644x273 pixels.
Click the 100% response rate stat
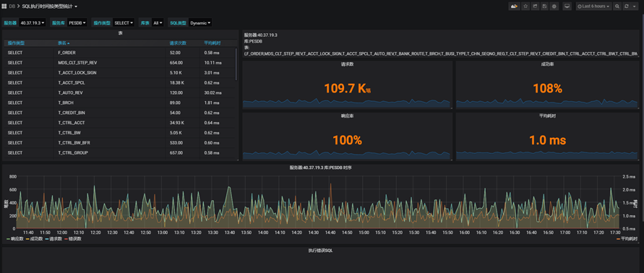click(347, 140)
